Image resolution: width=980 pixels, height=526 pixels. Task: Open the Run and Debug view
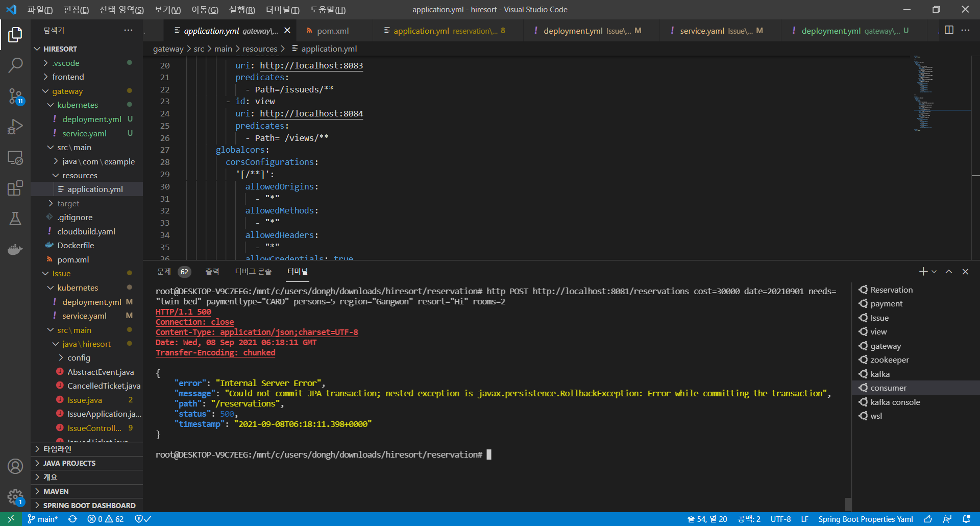point(15,126)
